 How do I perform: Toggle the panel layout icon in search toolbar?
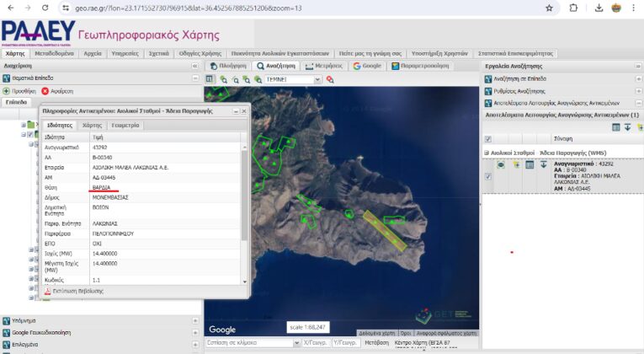[210, 79]
